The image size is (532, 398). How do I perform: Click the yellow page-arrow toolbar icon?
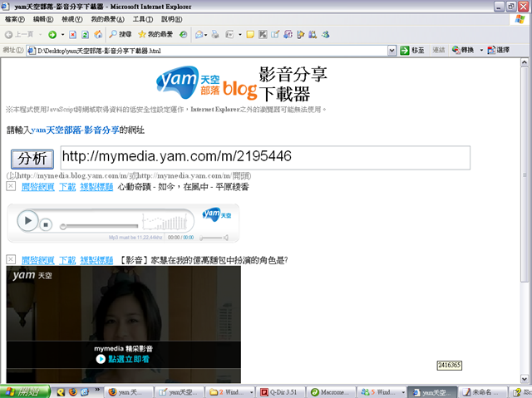pyautogui.click(x=300, y=35)
